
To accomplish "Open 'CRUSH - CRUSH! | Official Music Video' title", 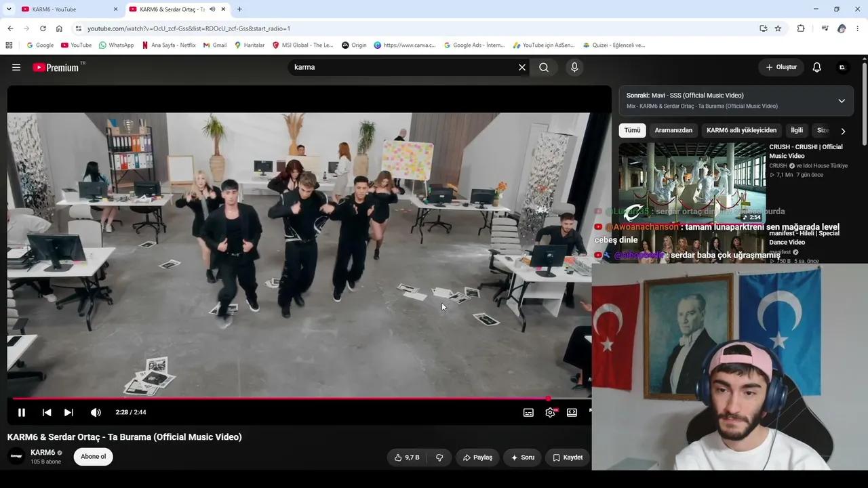I will pos(806,151).
